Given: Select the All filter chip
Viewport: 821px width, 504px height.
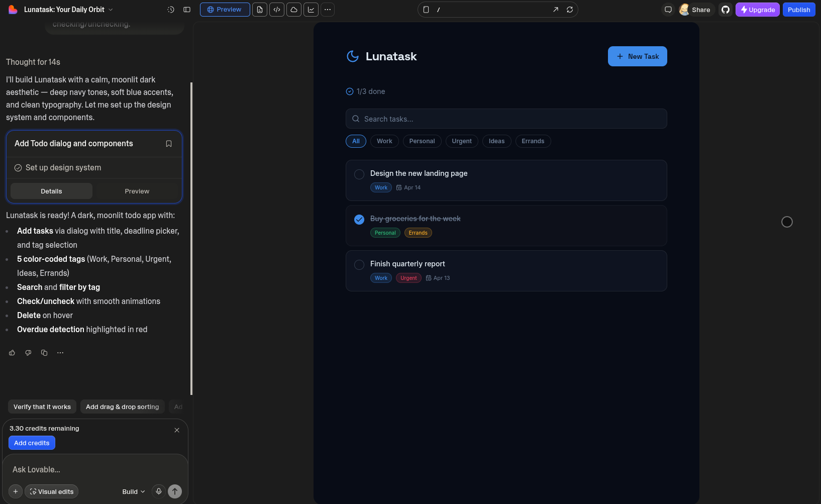Looking at the screenshot, I should [356, 141].
